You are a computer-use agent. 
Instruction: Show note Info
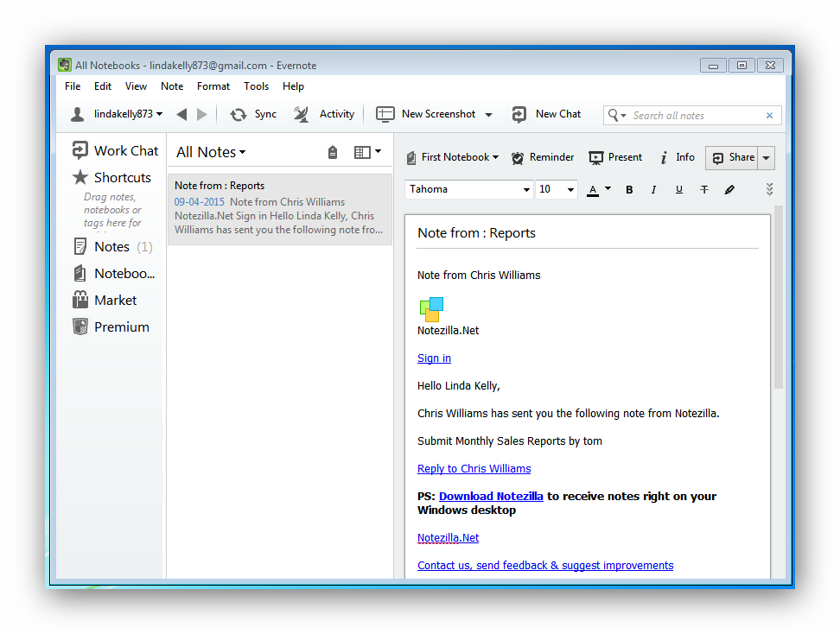coord(678,157)
